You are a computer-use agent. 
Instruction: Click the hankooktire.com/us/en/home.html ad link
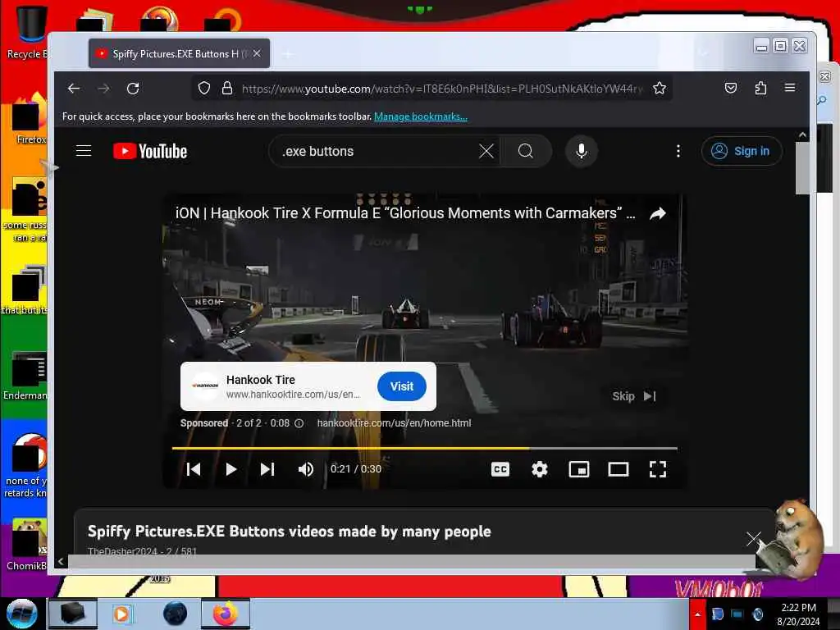(x=394, y=423)
